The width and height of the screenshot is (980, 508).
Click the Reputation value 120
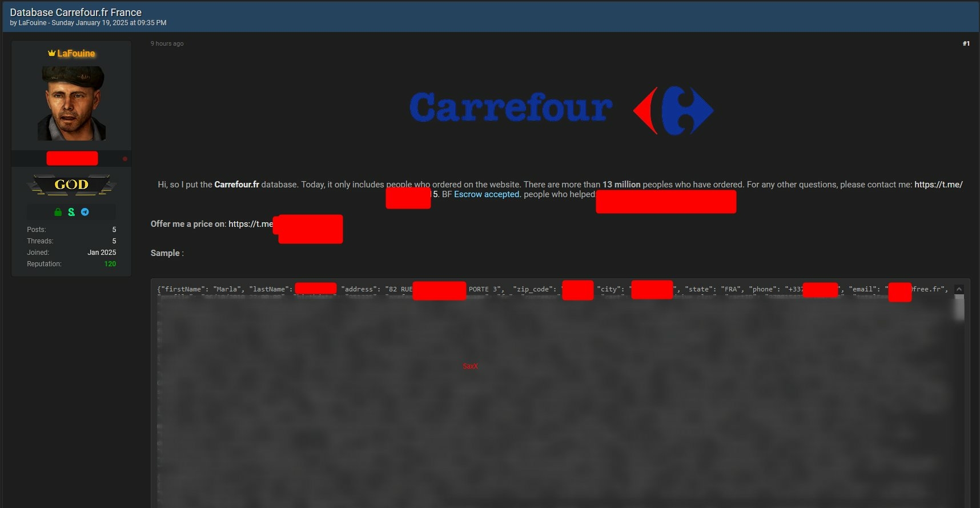click(110, 264)
